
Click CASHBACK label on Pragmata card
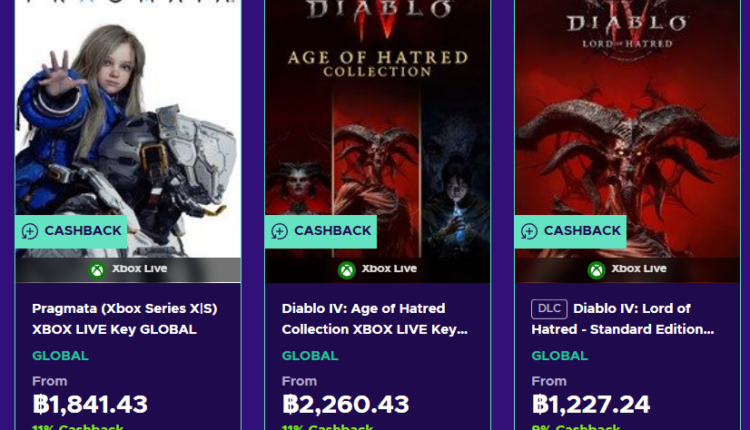pos(83,231)
